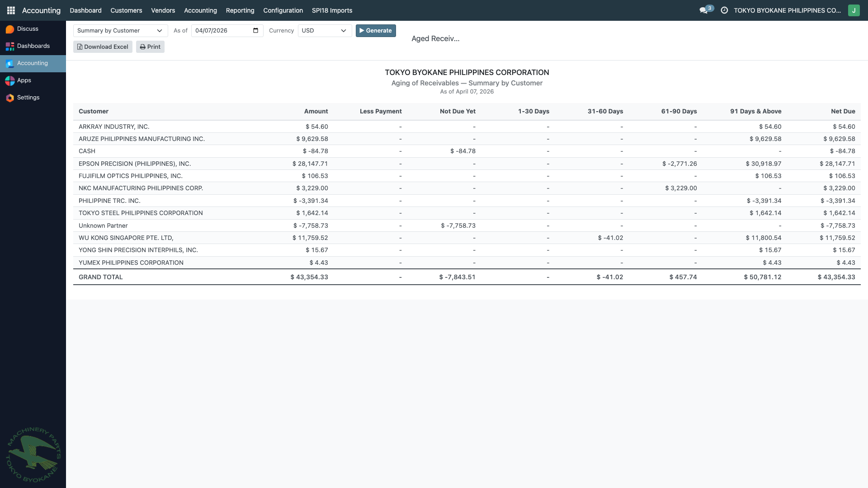868x488 pixels.
Task: Open the Settings sidebar icon
Action: pyautogui.click(x=10, y=98)
